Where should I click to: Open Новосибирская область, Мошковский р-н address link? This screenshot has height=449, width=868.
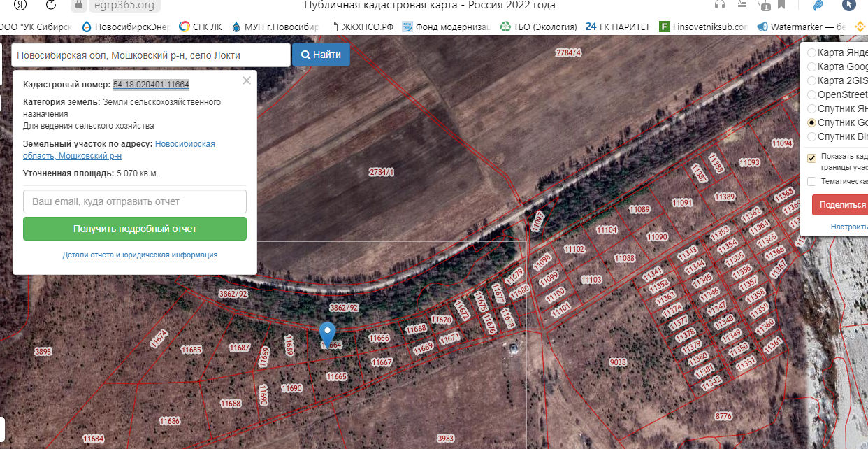pos(119,150)
